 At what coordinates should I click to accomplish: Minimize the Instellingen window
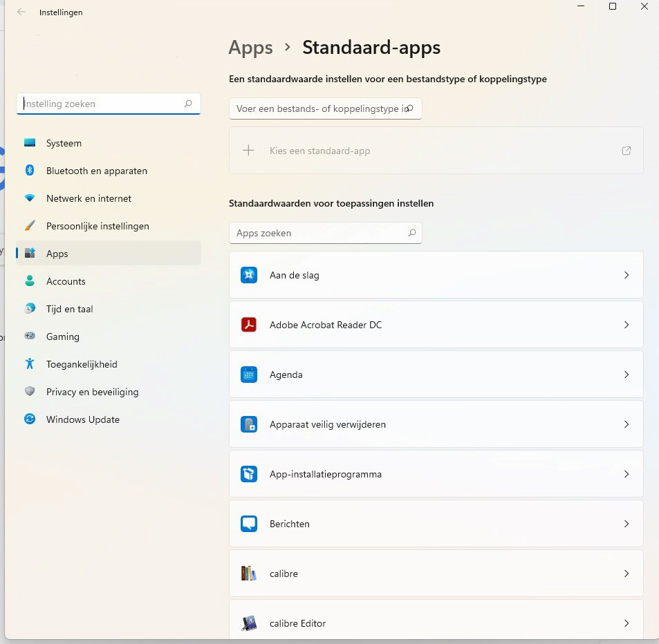click(x=581, y=6)
